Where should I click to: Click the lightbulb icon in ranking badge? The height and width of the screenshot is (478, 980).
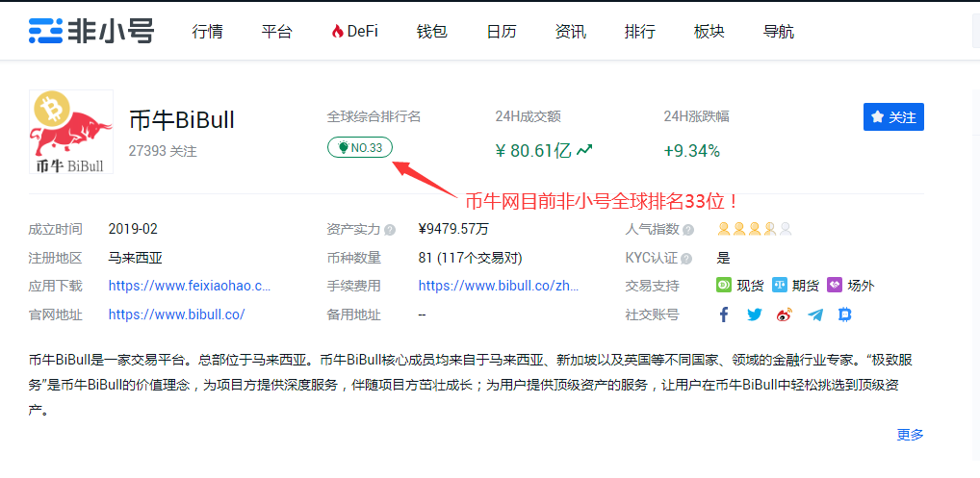[x=343, y=147]
